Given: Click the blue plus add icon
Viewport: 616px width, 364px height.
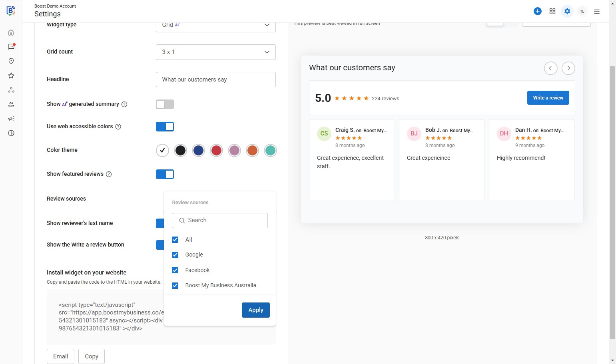Looking at the screenshot, I should (538, 11).
